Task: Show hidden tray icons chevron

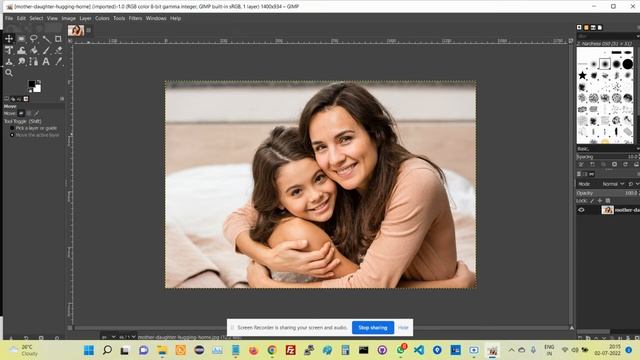Action: coord(511,350)
